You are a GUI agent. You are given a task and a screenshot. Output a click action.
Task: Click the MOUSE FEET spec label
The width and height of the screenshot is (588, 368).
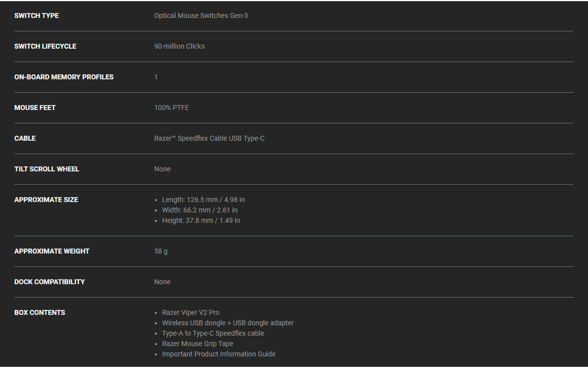[x=35, y=108]
